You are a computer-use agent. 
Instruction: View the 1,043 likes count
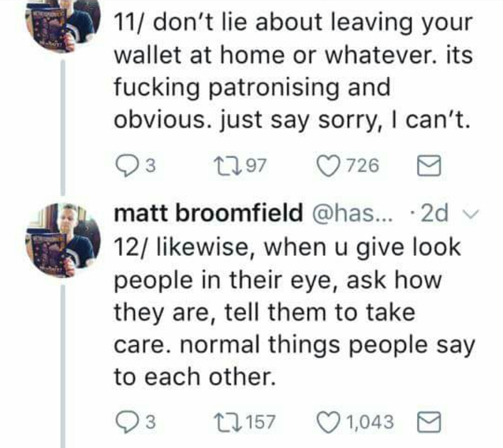370,422
